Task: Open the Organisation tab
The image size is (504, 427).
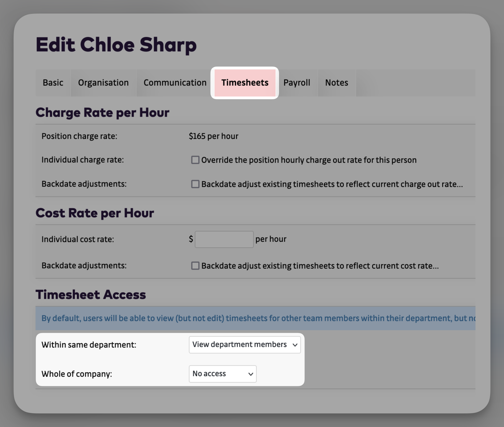Action: [103, 83]
